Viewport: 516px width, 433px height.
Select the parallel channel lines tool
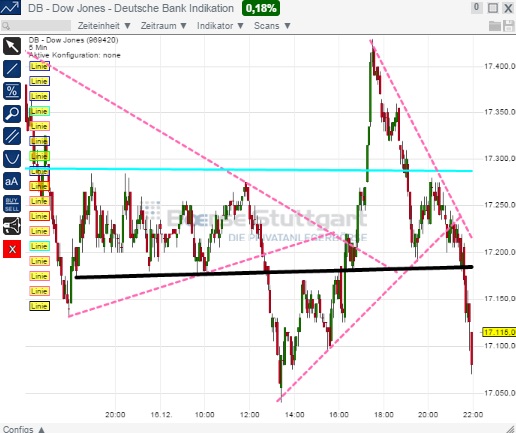pyautogui.click(x=12, y=136)
